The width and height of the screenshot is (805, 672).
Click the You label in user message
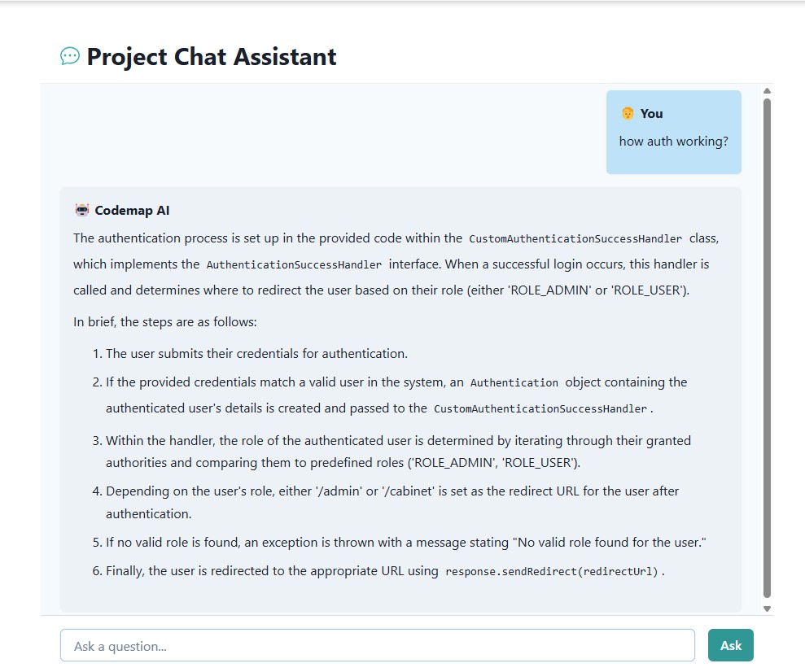[x=651, y=113]
